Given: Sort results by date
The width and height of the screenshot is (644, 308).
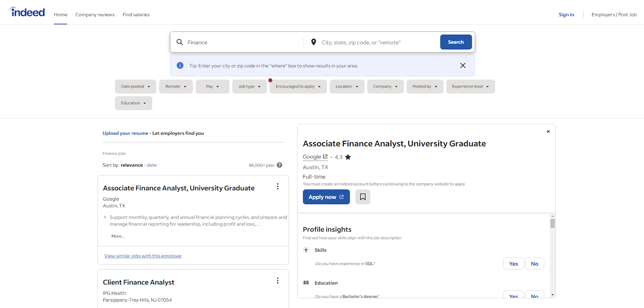Looking at the screenshot, I should (152, 165).
